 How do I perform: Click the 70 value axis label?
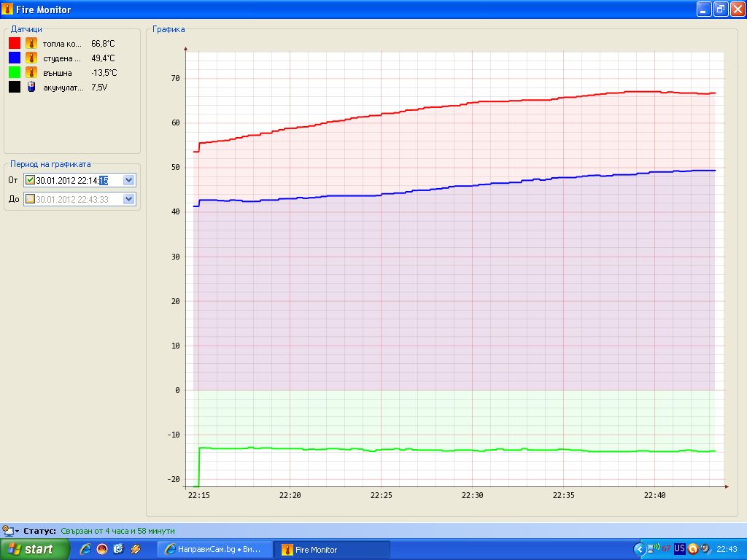click(x=175, y=78)
